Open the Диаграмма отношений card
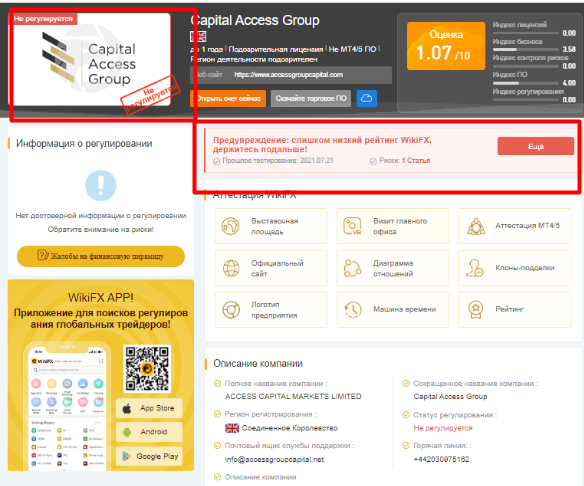 click(393, 268)
